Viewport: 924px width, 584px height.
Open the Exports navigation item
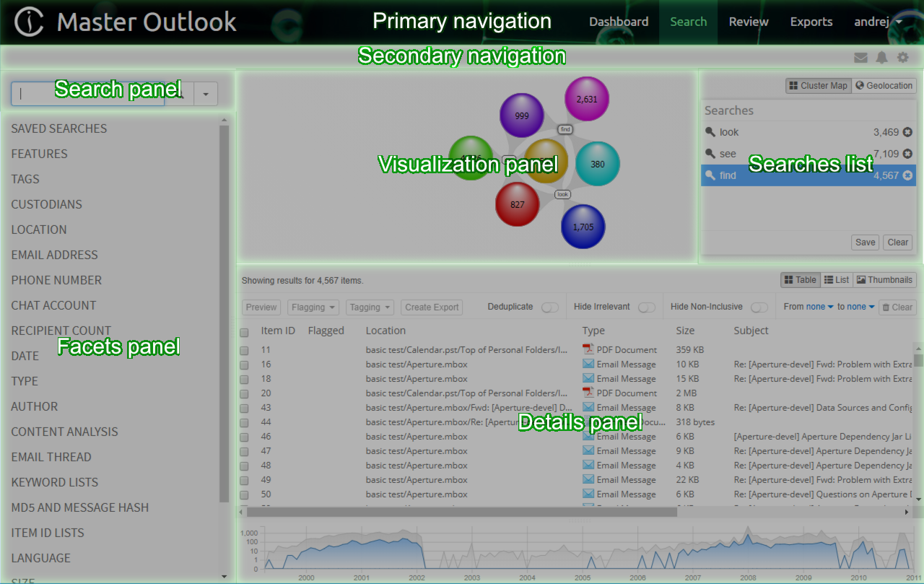(x=811, y=22)
